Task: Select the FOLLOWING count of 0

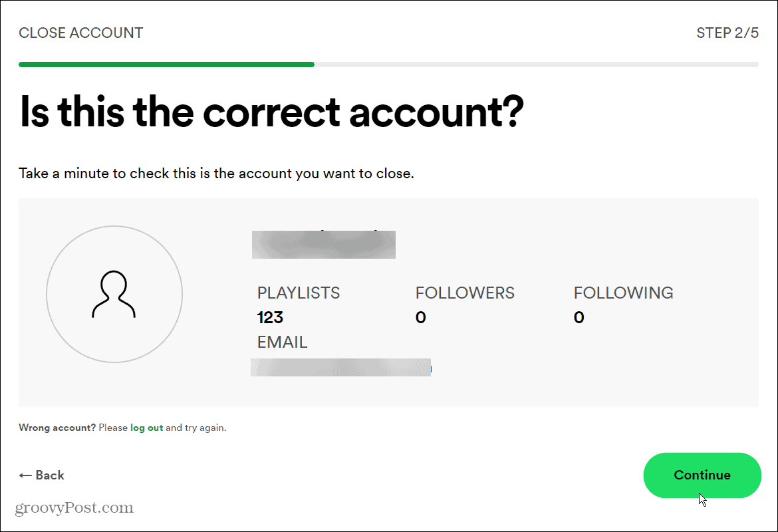Action: (579, 317)
